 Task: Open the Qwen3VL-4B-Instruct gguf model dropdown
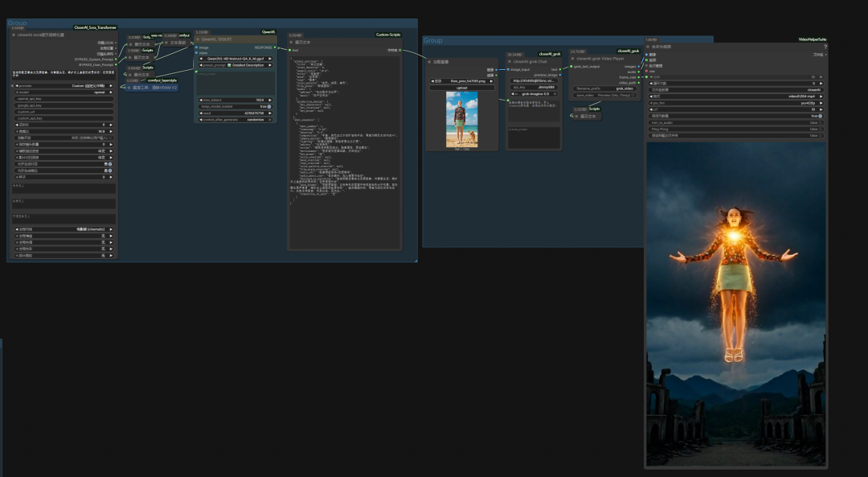(x=235, y=59)
